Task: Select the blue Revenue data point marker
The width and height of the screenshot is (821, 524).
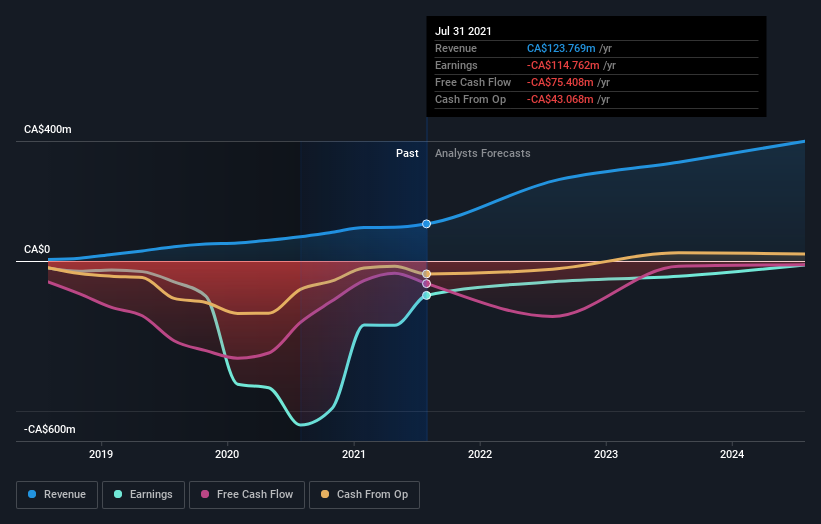Action: (x=427, y=224)
